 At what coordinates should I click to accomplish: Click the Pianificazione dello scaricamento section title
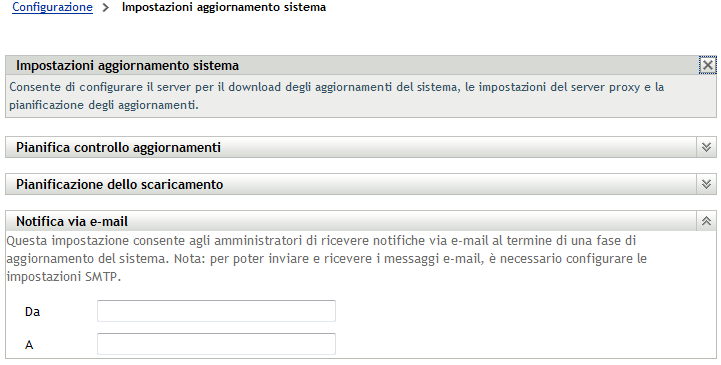(x=120, y=184)
